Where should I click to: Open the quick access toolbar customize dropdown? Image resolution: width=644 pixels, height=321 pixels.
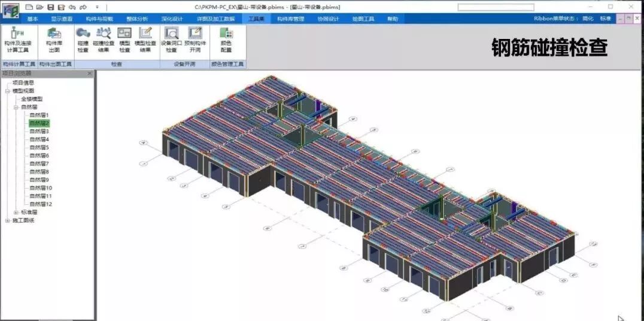coord(97,7)
